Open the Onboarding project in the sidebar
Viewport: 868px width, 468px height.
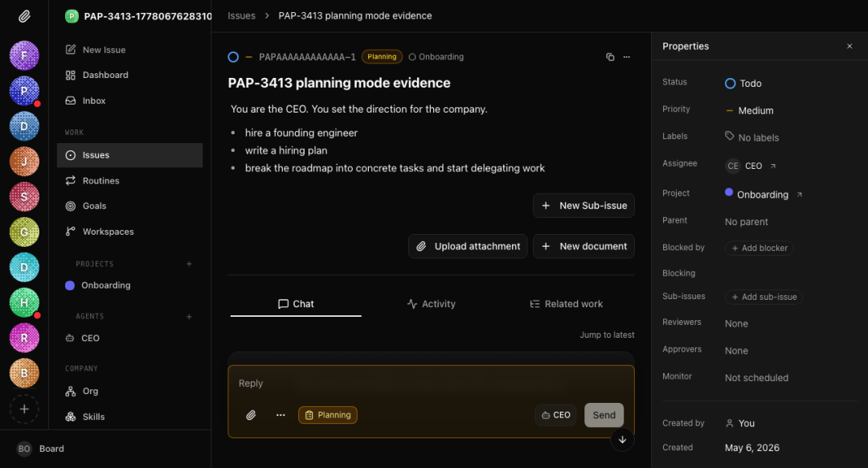(98, 285)
